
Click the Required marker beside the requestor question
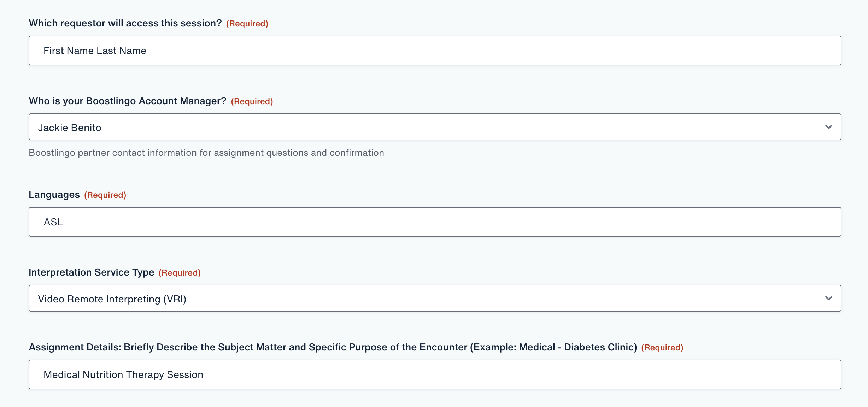(x=247, y=24)
